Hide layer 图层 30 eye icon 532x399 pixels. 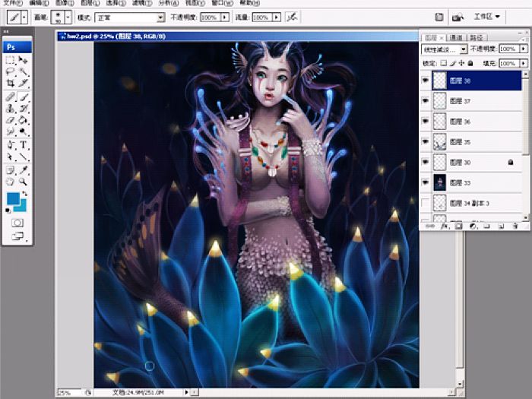coord(425,162)
